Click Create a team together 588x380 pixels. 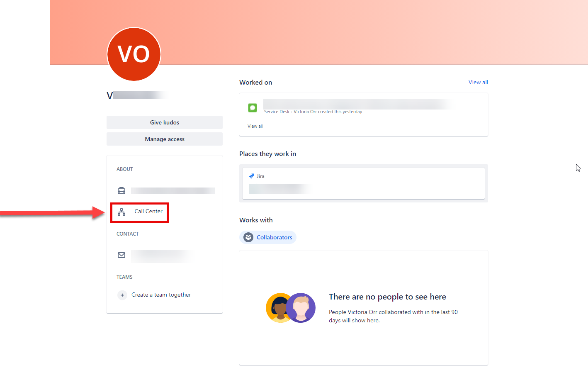[x=161, y=295]
